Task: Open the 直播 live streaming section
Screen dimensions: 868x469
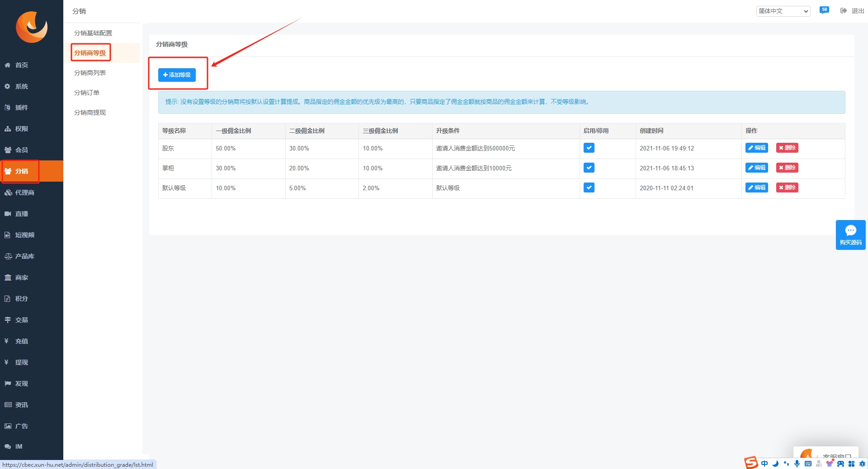Action: [x=32, y=214]
